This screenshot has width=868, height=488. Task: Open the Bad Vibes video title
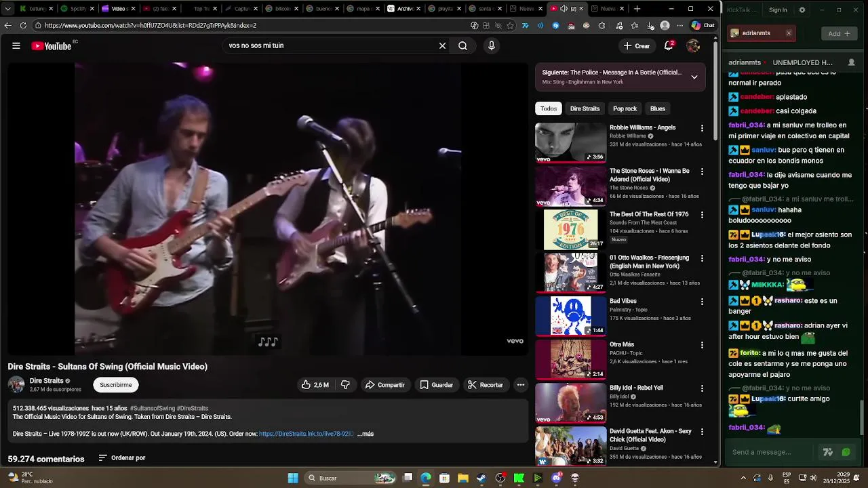(623, 301)
